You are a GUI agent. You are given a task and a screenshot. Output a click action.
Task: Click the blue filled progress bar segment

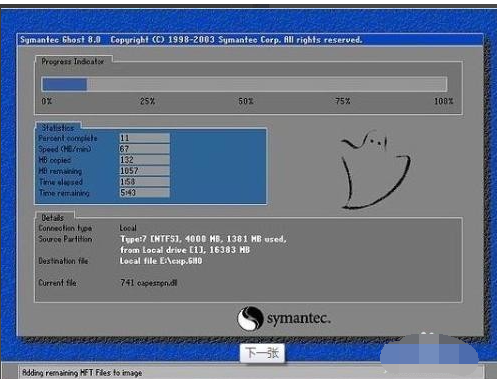pos(65,84)
